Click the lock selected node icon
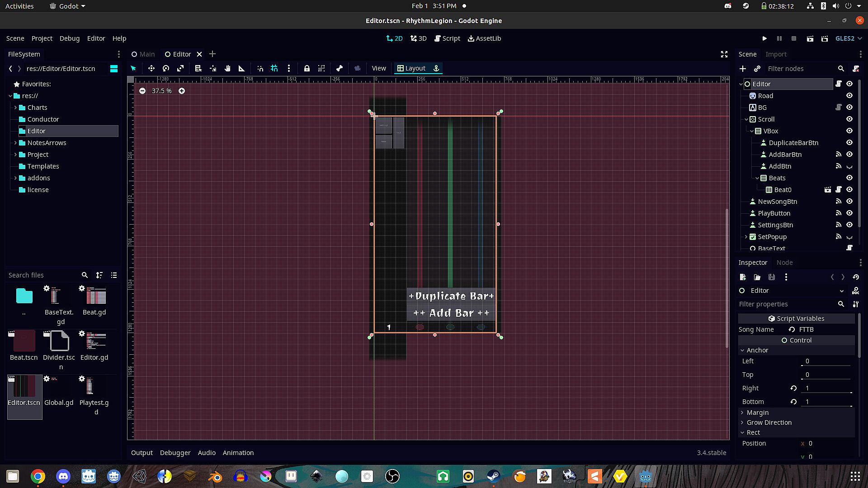Image resolution: width=868 pixels, height=488 pixels. coord(307,68)
